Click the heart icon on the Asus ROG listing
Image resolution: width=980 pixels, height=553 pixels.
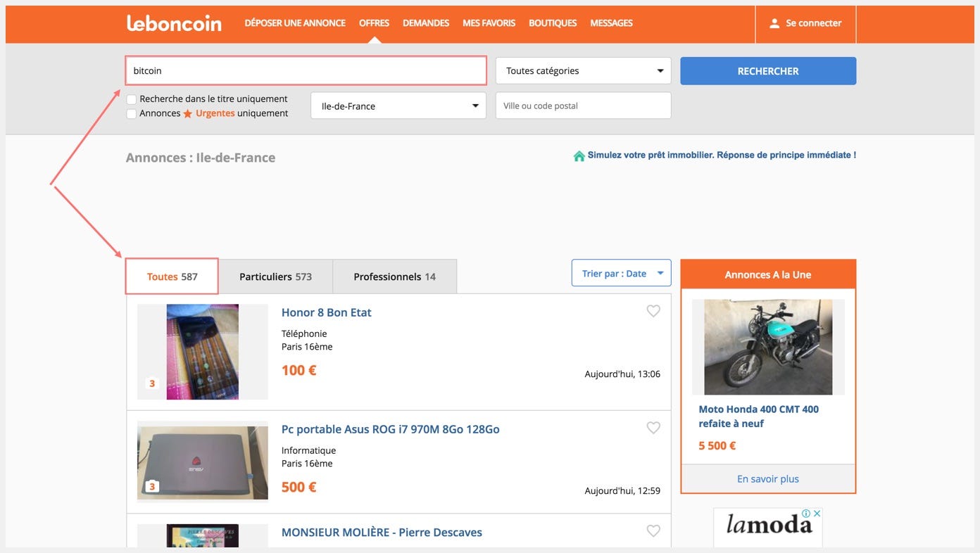click(x=653, y=427)
